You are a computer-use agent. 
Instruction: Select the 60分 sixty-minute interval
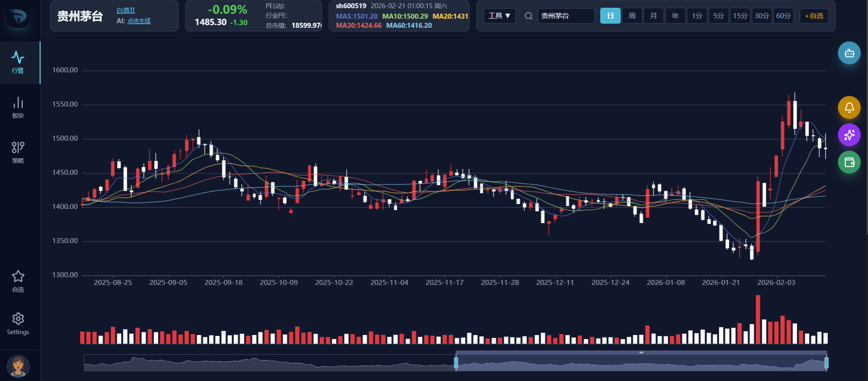click(x=783, y=16)
